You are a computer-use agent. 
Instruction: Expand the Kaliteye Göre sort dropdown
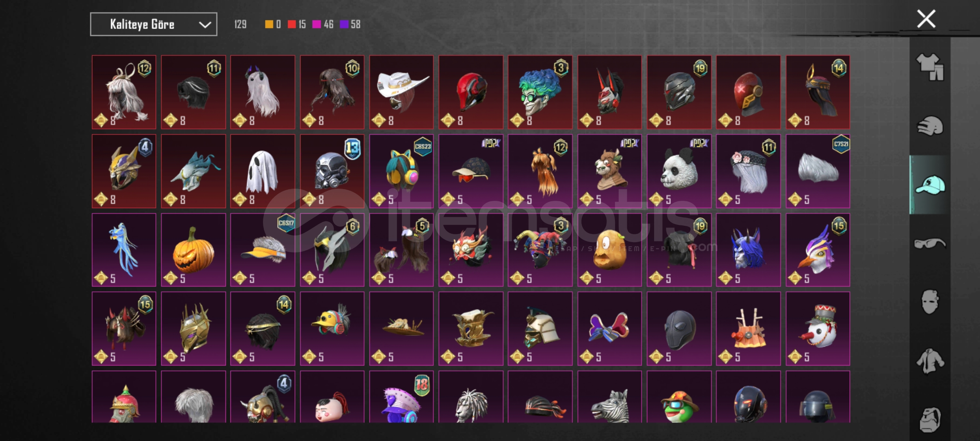pyautogui.click(x=154, y=24)
